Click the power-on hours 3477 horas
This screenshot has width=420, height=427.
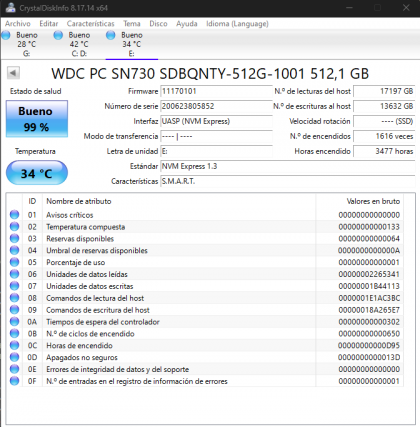point(384,151)
